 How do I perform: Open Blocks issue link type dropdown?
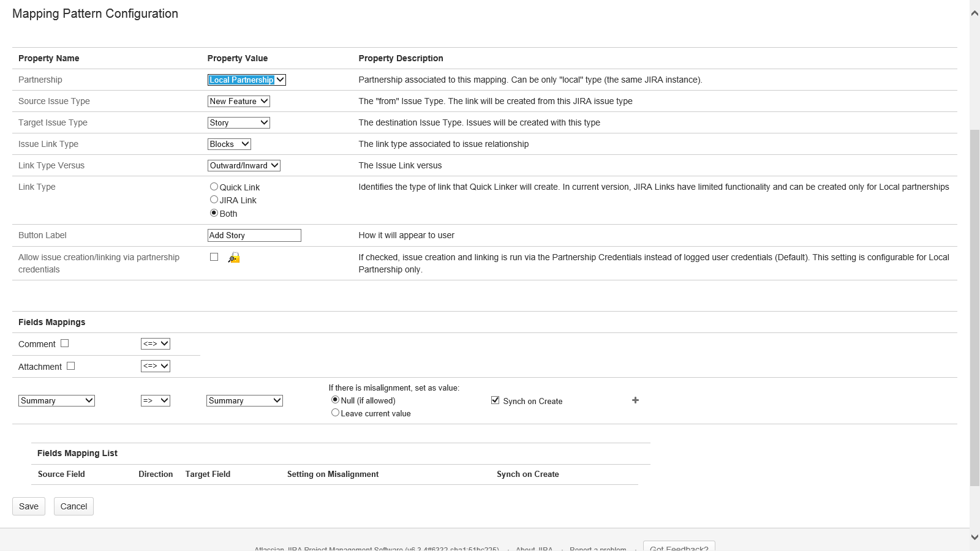coord(229,144)
